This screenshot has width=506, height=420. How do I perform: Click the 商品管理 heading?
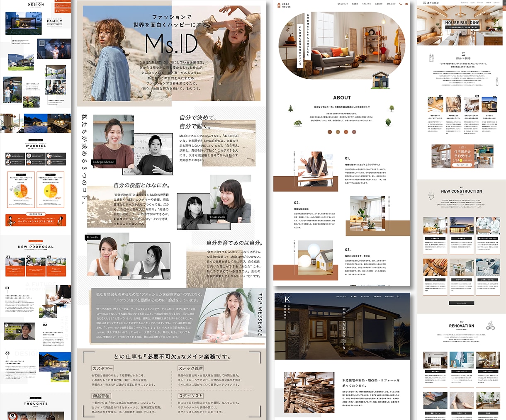[x=101, y=396]
